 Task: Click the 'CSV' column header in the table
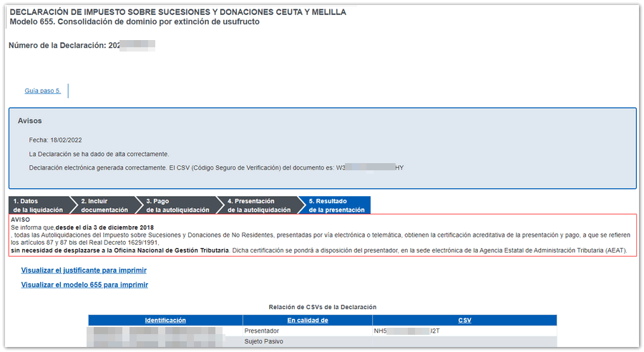[464, 321]
